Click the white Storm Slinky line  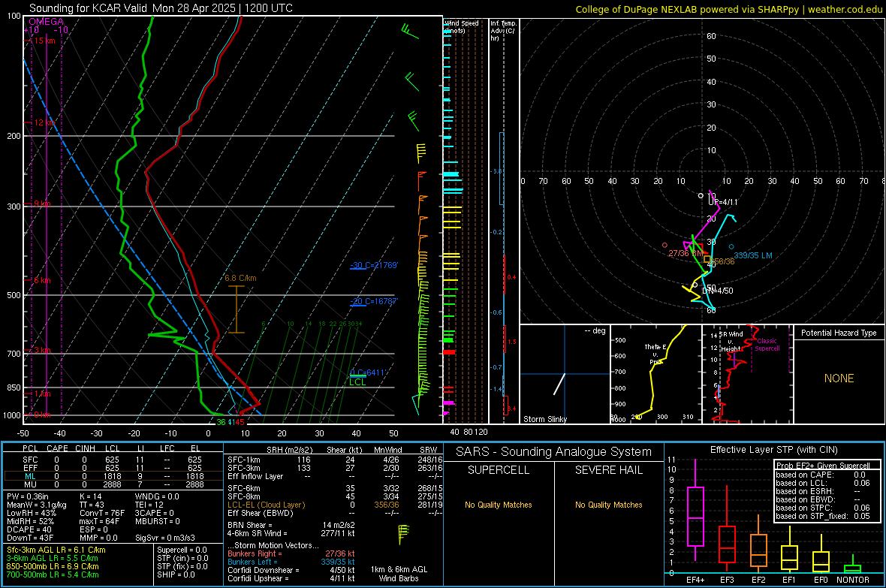559,384
